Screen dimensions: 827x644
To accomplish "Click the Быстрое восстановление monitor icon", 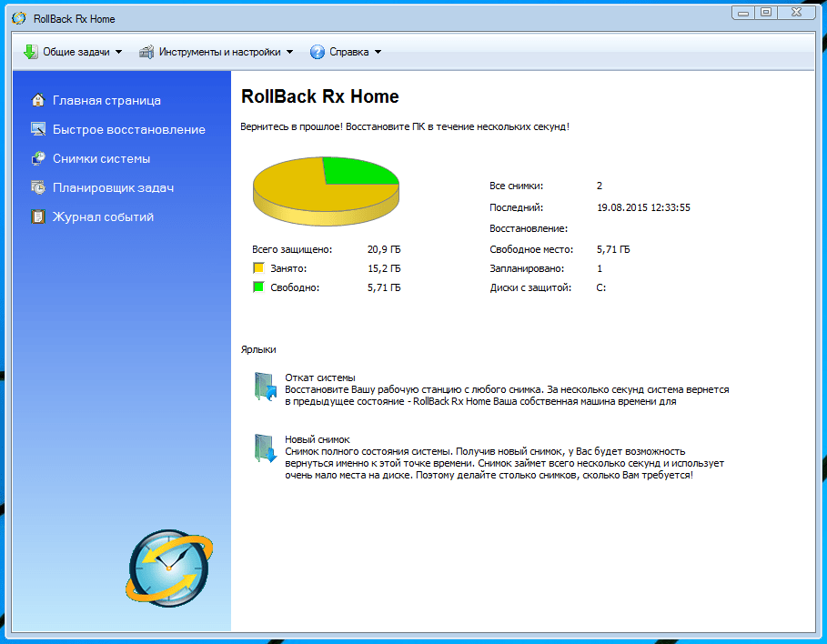I will pos(38,129).
